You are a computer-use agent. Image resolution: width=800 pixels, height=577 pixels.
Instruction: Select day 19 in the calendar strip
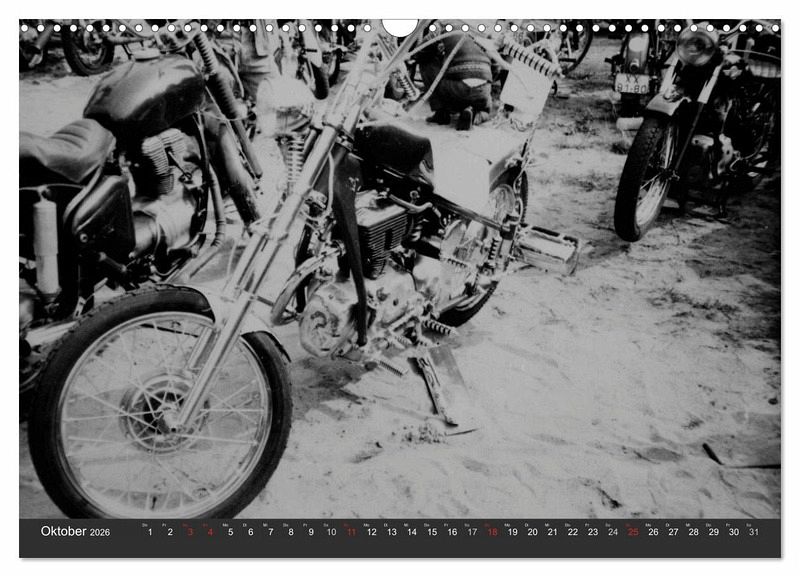(512, 532)
